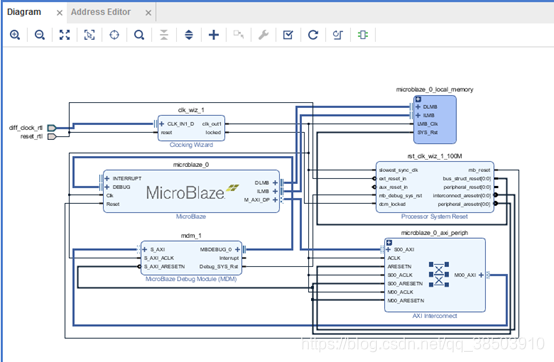Click the Processor System Reset label
The image size is (554, 362).
[434, 216]
